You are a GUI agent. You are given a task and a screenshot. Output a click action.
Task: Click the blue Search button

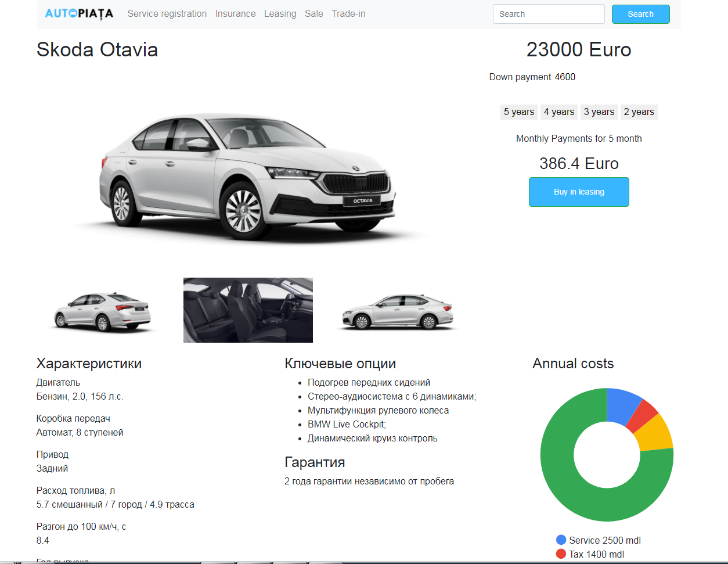tap(640, 14)
